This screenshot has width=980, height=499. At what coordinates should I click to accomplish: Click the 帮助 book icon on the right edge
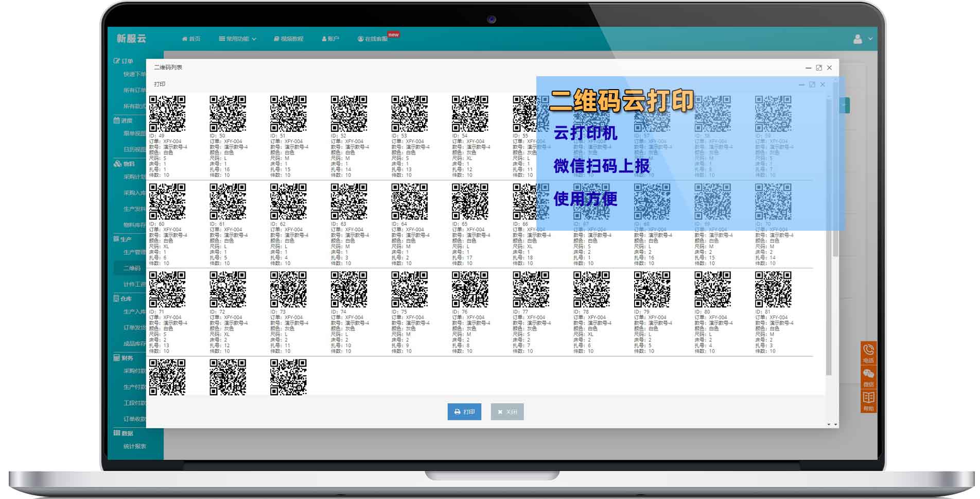pyautogui.click(x=868, y=398)
